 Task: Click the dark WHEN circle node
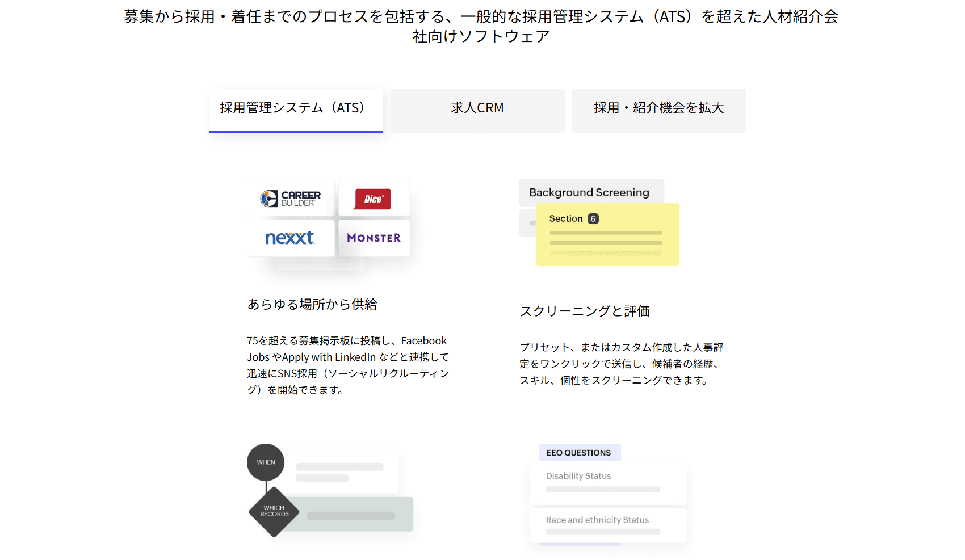(x=266, y=462)
